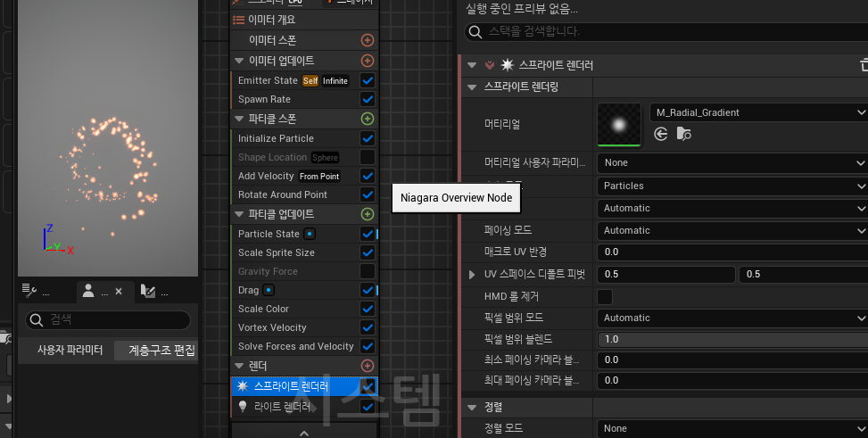Viewport: 868px width, 438px height.
Task: Toggle Rotate Around Point checkbox
Action: point(367,194)
